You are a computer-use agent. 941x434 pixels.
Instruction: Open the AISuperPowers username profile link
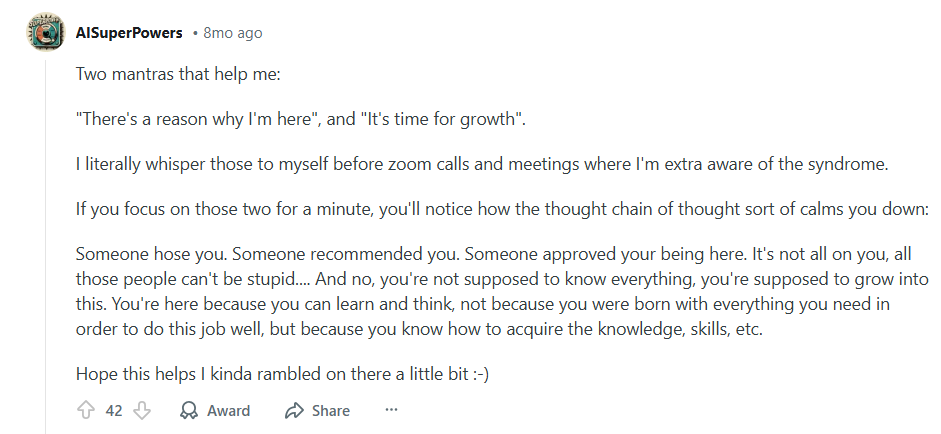129,33
